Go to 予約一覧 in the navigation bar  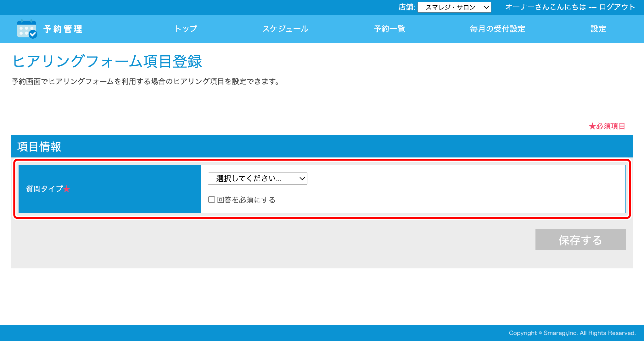tap(389, 29)
